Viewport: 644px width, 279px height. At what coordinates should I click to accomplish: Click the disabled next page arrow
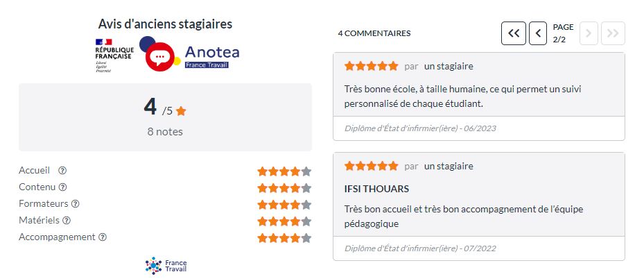589,33
